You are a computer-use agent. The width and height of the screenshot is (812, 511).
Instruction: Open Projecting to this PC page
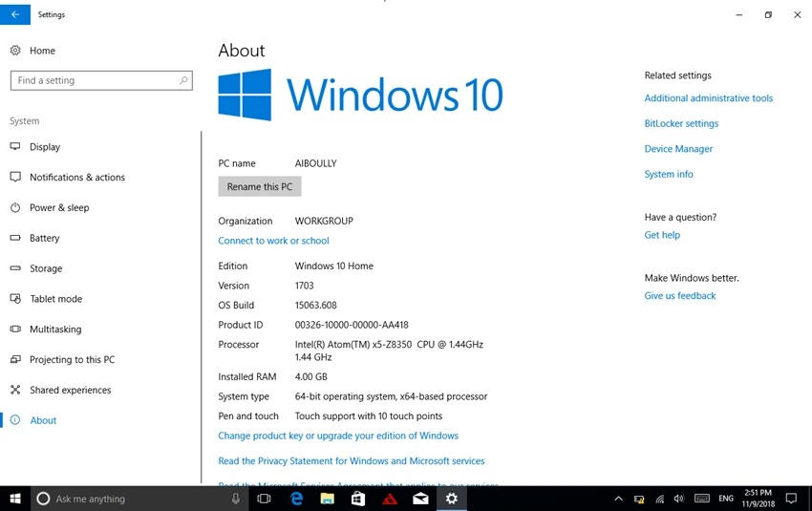pyautogui.click(x=72, y=359)
